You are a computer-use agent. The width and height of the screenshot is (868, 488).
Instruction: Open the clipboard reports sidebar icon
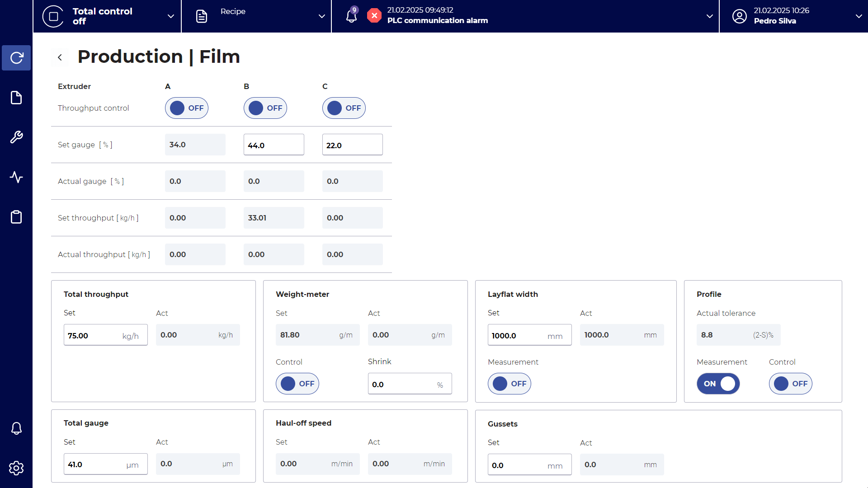point(16,217)
